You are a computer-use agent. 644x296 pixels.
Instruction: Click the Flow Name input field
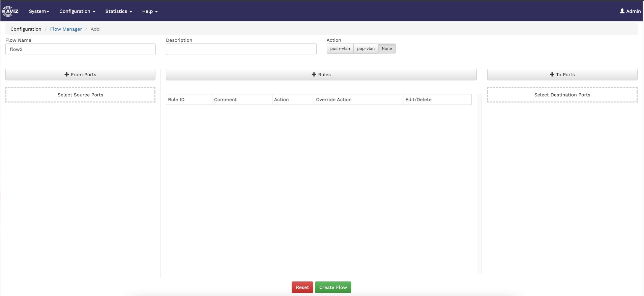(81, 49)
